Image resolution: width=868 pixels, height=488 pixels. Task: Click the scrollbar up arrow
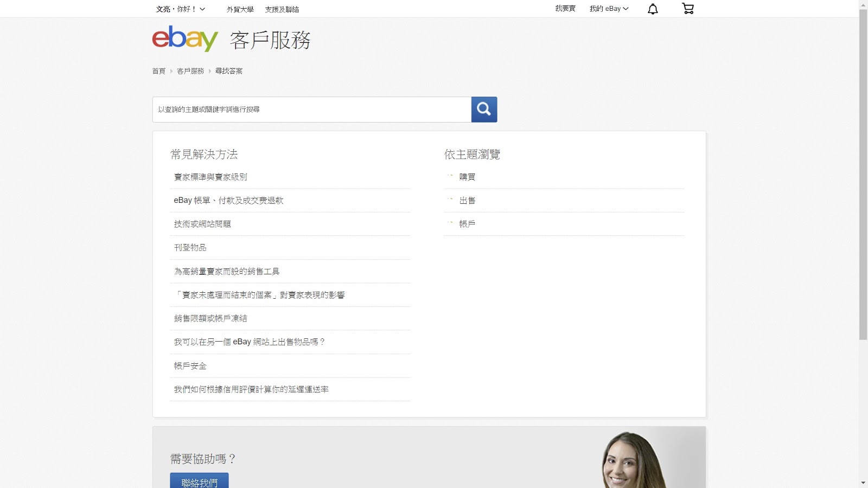(x=863, y=4)
